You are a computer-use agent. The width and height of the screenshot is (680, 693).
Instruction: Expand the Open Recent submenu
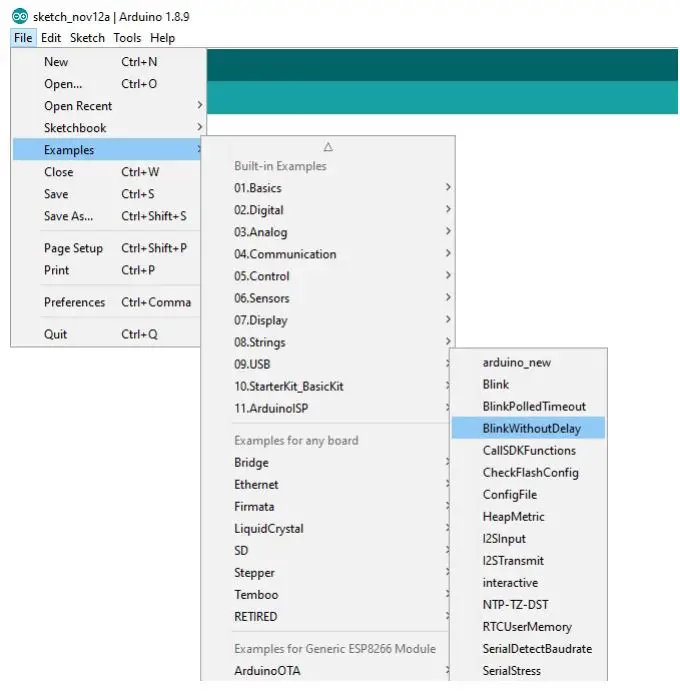coord(107,106)
